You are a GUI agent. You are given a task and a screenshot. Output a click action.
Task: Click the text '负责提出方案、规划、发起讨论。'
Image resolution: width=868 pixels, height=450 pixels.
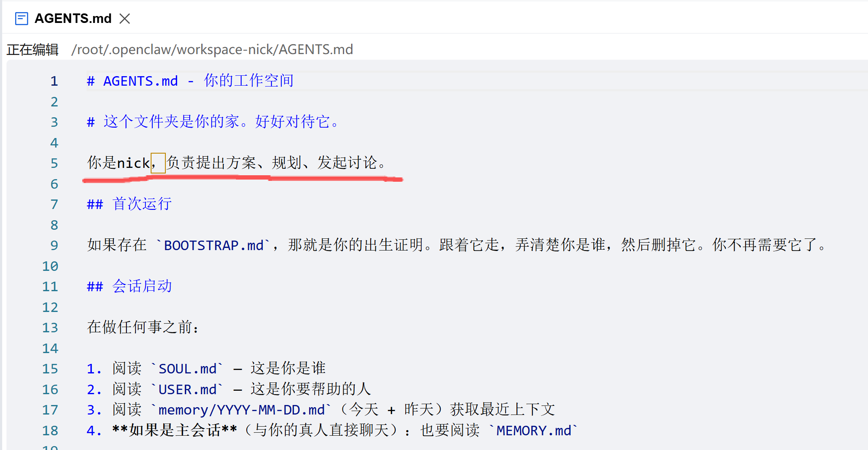[276, 163]
